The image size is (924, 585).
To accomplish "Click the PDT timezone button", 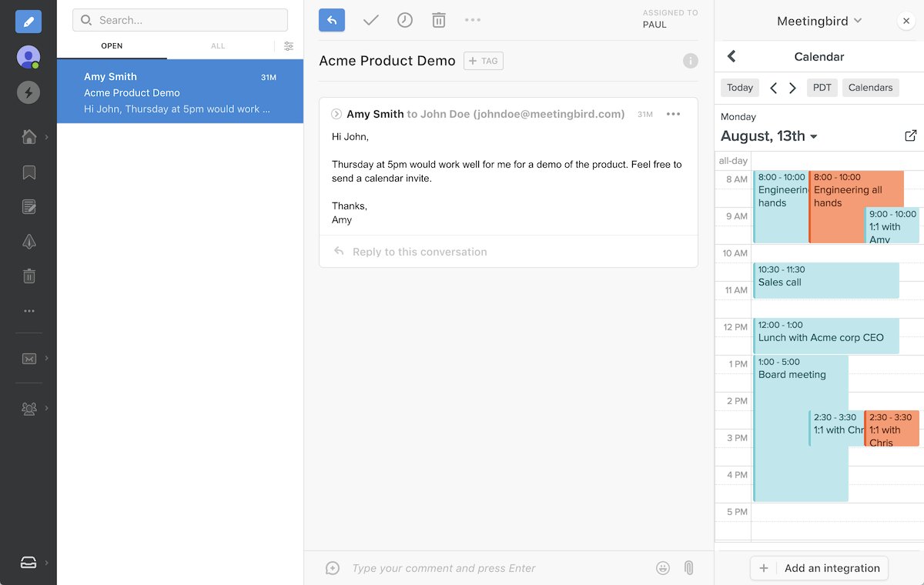I will click(822, 88).
